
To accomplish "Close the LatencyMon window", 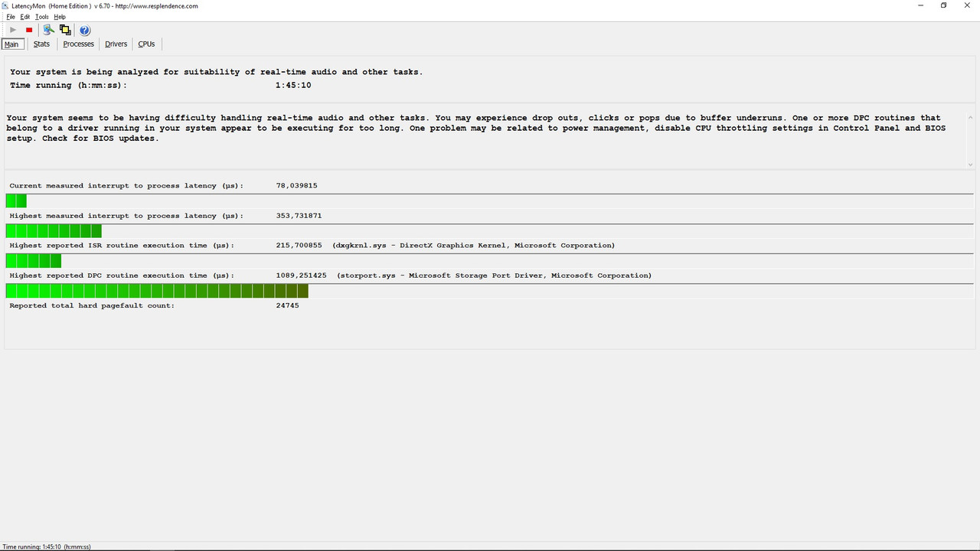I will click(x=968, y=5).
